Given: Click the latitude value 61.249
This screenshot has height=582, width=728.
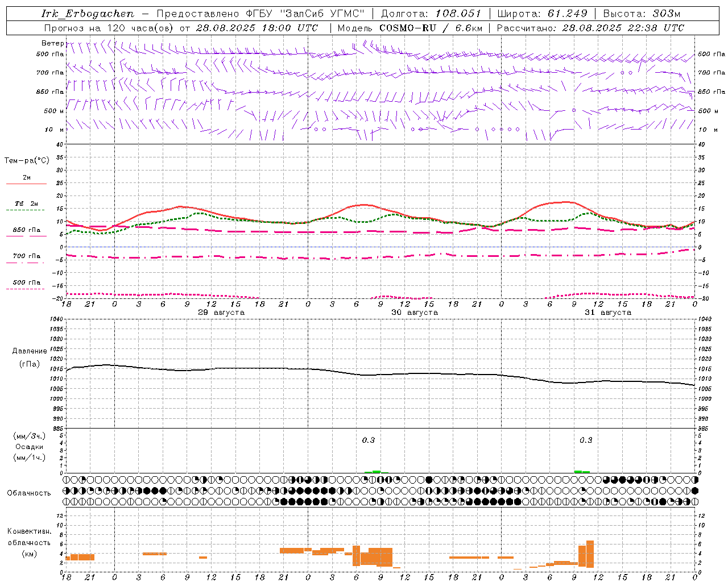Looking at the screenshot, I should tap(568, 14).
